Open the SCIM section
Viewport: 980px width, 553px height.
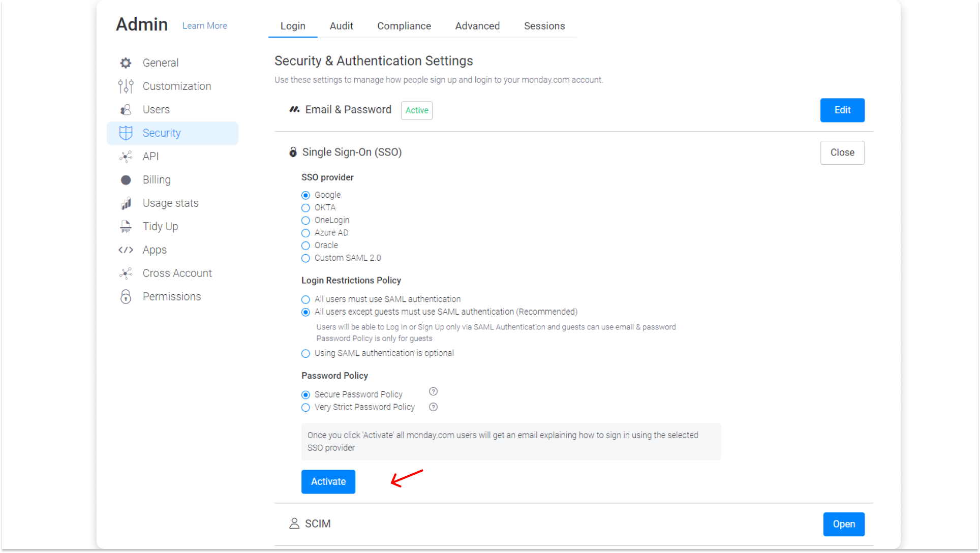click(844, 524)
